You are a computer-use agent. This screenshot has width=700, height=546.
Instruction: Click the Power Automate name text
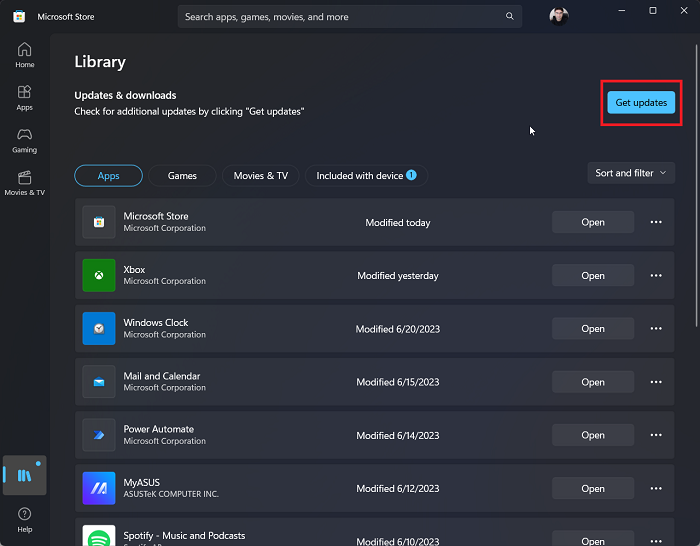pyautogui.click(x=158, y=429)
